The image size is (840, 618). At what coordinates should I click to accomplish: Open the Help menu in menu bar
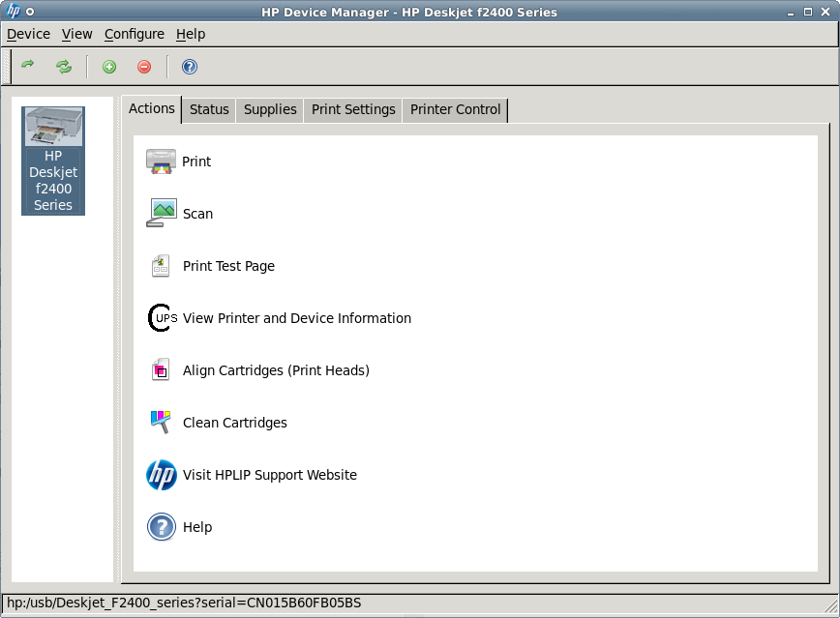pos(191,34)
